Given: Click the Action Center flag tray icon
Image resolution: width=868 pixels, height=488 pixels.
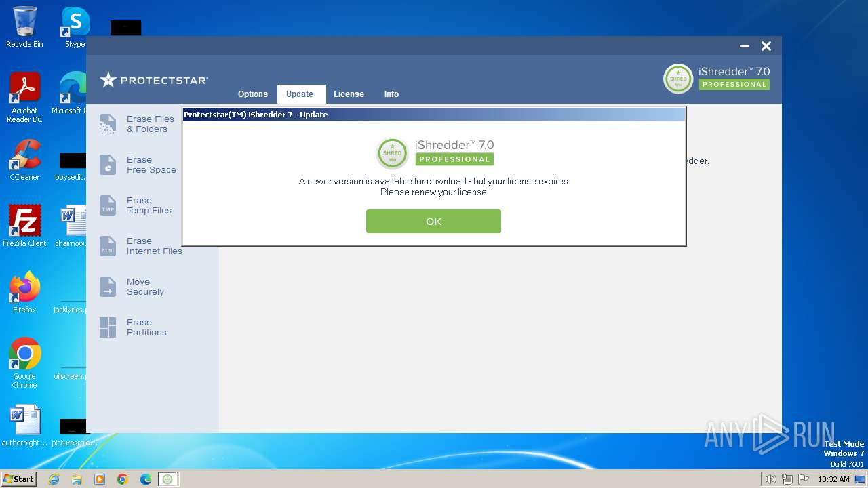Looking at the screenshot, I should click(804, 479).
